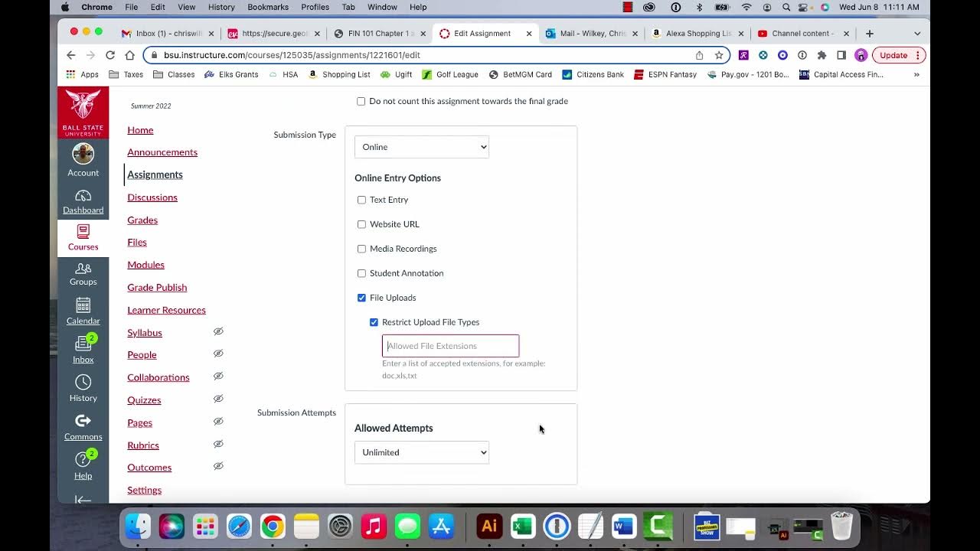The width and height of the screenshot is (980, 551).
Task: Switch to the Inbox Gmail tab
Action: click(168, 34)
